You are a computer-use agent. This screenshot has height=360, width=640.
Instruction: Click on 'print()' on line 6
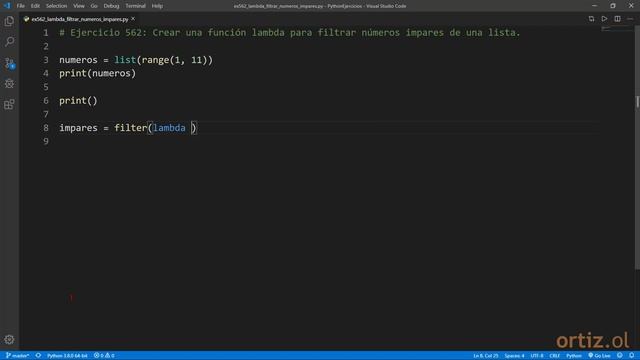(78, 101)
